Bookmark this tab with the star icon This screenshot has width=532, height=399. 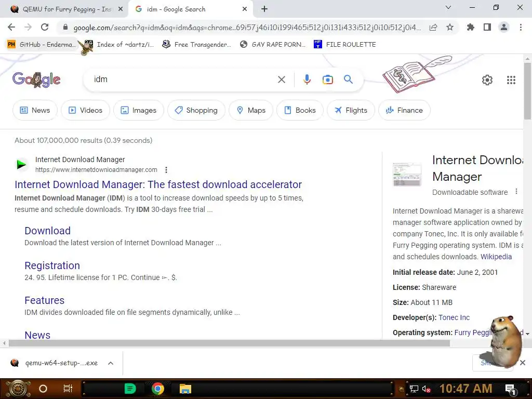450,27
